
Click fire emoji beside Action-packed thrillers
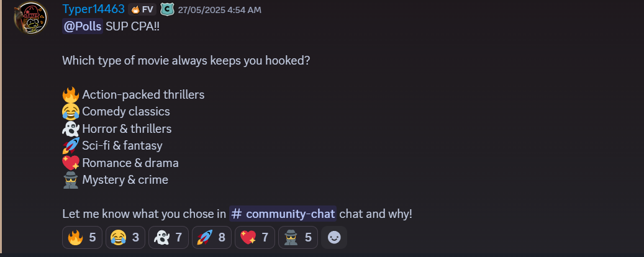coord(71,95)
